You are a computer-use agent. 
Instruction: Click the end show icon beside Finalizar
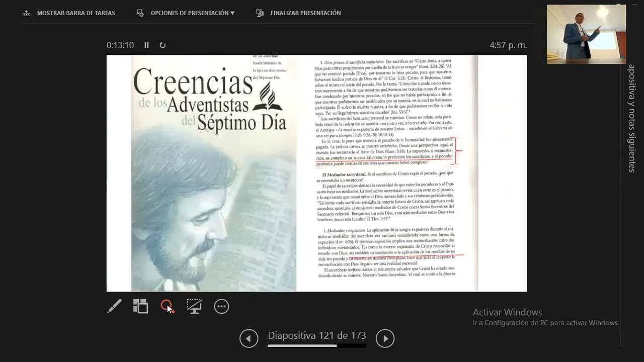click(260, 13)
